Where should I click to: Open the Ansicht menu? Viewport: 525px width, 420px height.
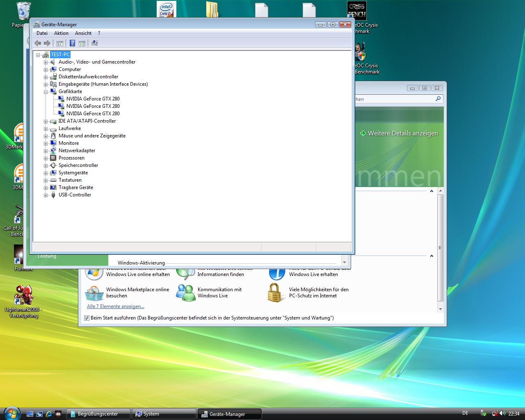(83, 33)
